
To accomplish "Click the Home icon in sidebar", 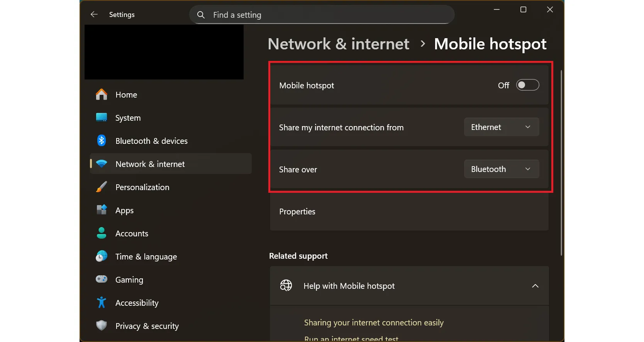I will click(102, 94).
